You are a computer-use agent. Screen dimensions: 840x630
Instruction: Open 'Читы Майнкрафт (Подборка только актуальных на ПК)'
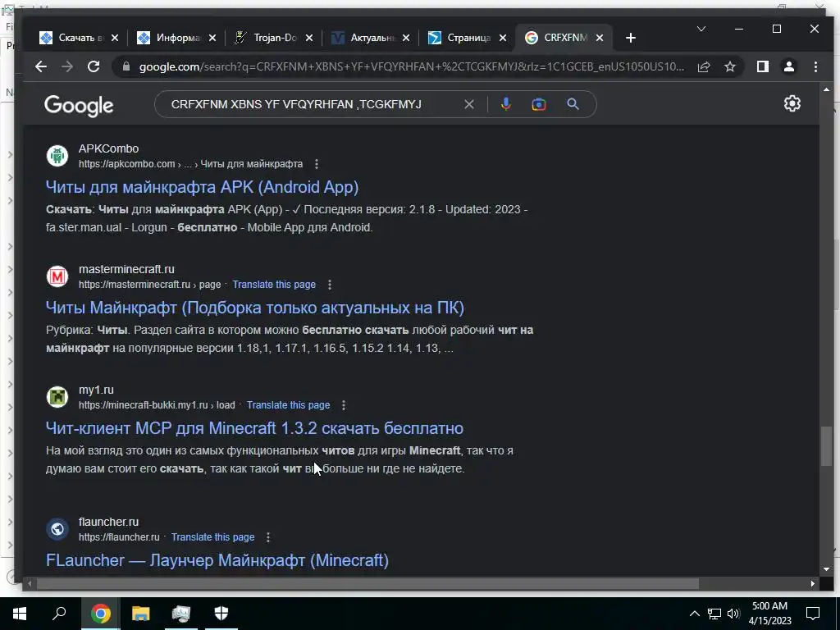[255, 308]
